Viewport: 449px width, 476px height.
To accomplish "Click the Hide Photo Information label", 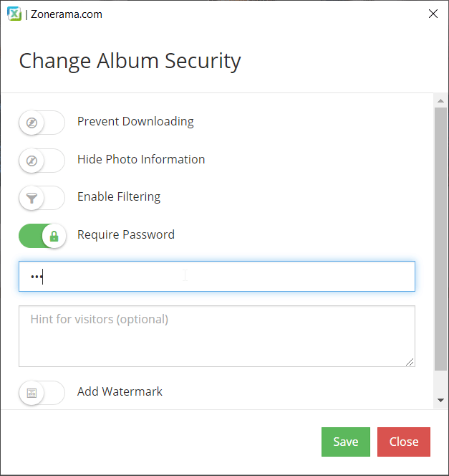I will click(x=141, y=159).
